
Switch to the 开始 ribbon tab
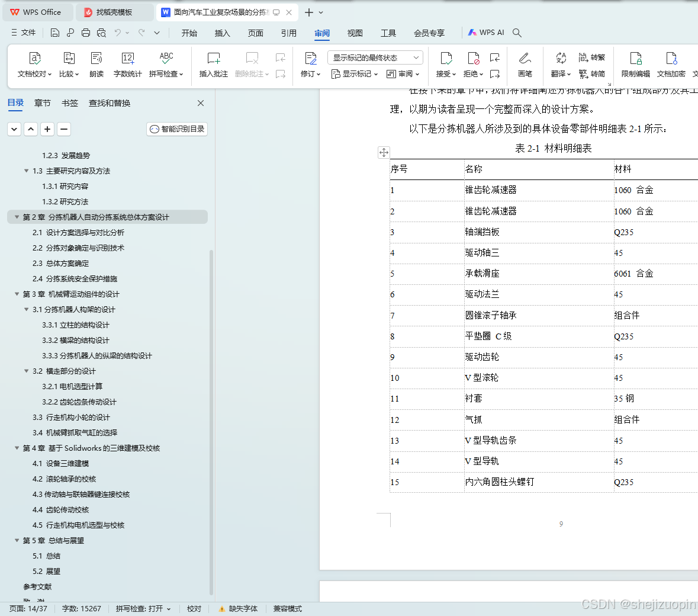189,33
